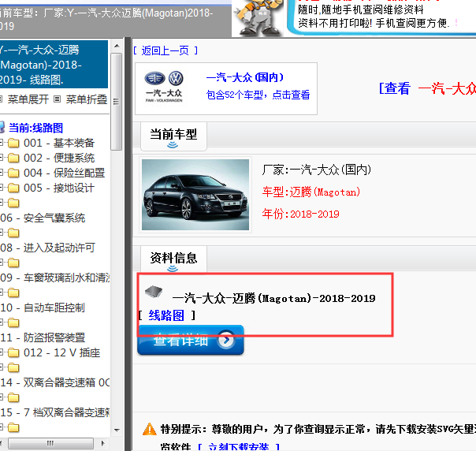Select 车窗玻璃刮水和清洗 tree entry
The image size is (476, 451).
point(54,278)
